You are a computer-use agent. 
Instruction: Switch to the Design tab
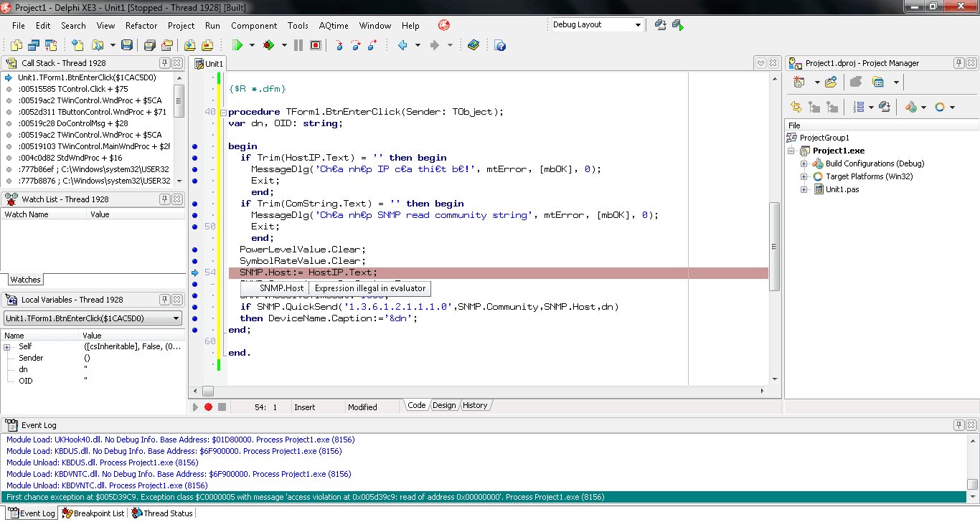point(444,406)
